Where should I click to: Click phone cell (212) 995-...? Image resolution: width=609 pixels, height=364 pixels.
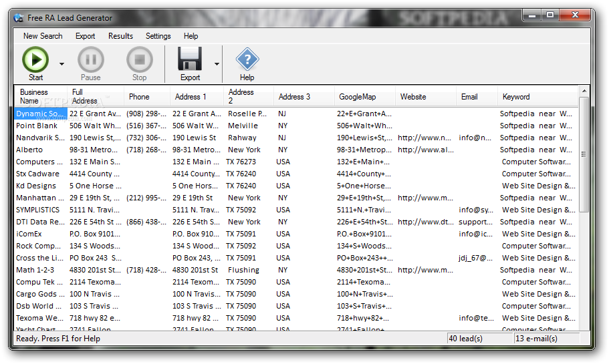(146, 198)
